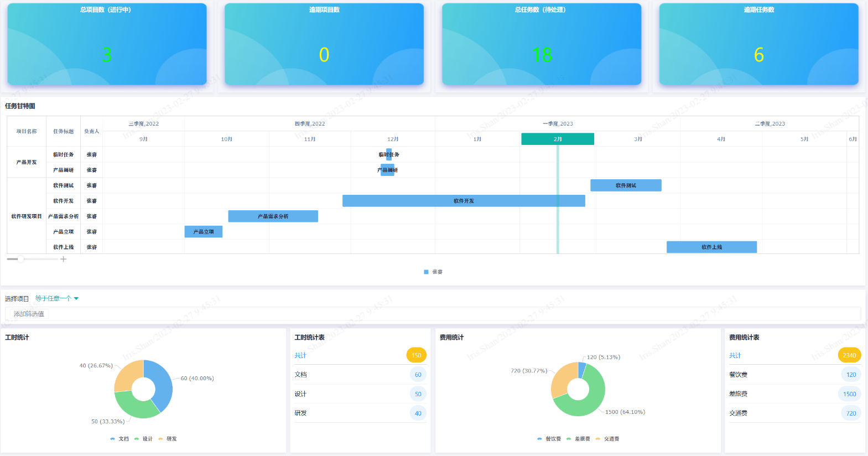Click the 软件测试 task title cell
The image size is (868, 456).
pyautogui.click(x=63, y=185)
